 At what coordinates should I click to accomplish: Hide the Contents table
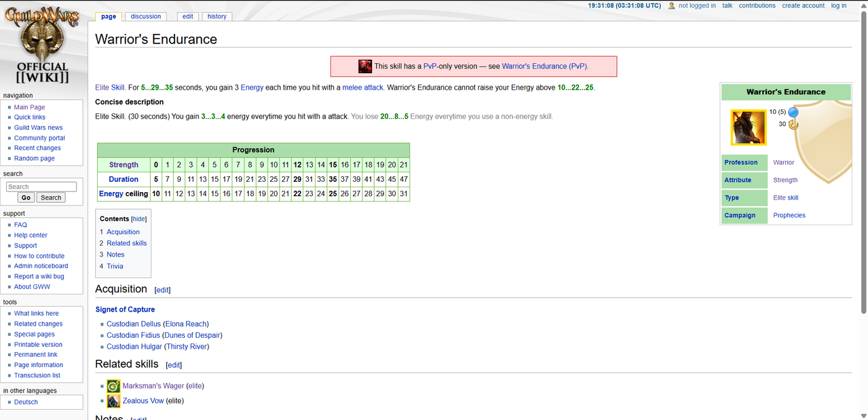(x=138, y=218)
